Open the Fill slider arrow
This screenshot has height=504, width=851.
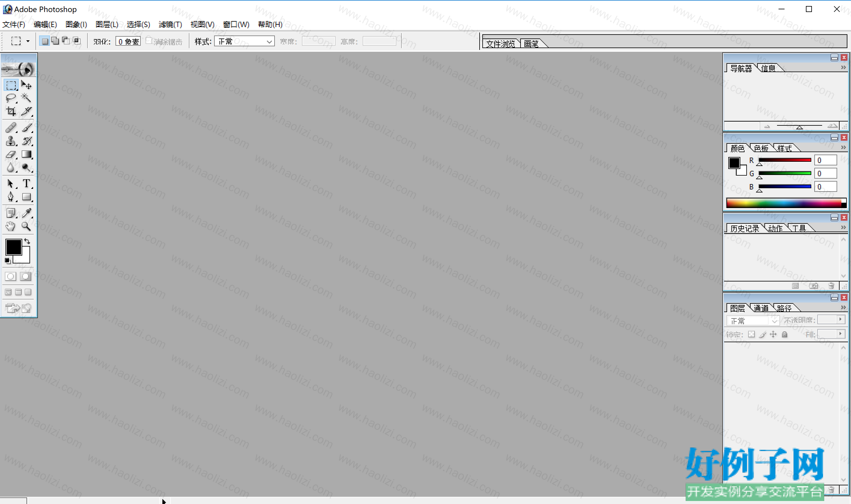[840, 334]
